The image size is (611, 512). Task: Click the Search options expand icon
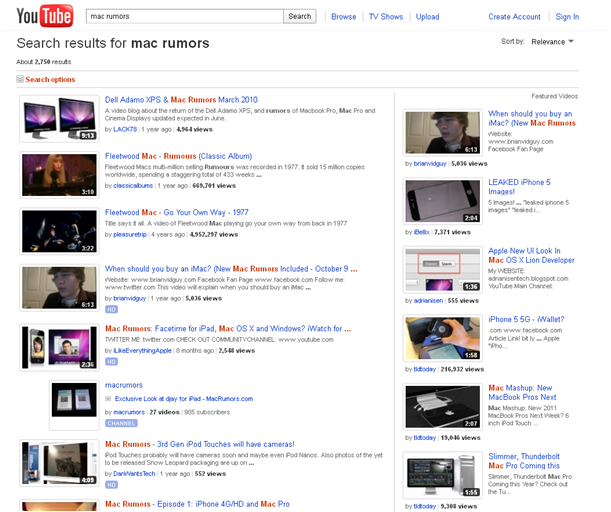[x=20, y=79]
